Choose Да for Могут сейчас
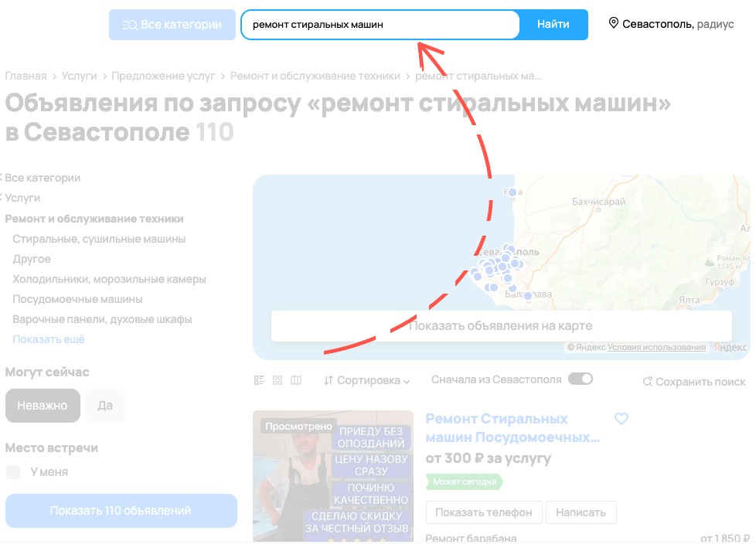This screenshot has width=756, height=544. pyautogui.click(x=105, y=406)
